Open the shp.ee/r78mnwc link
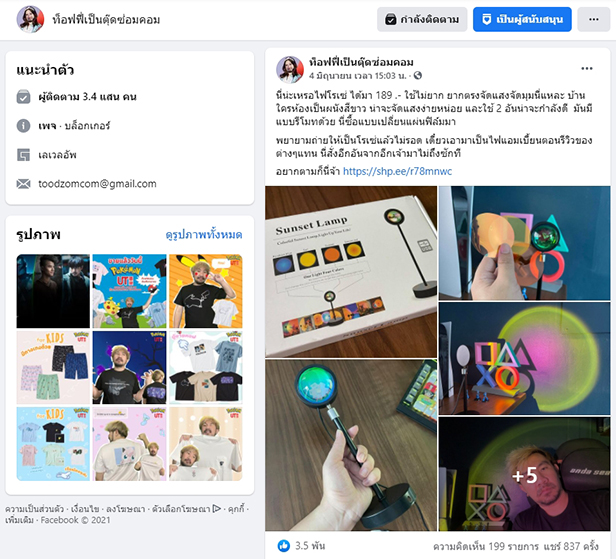Screen dimensions: 616x559 pos(397,171)
